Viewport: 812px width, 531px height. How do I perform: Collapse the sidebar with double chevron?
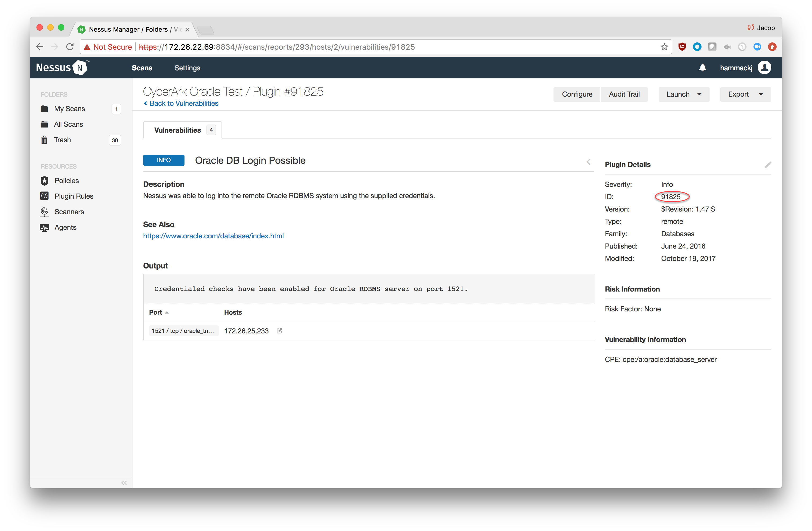point(124,482)
